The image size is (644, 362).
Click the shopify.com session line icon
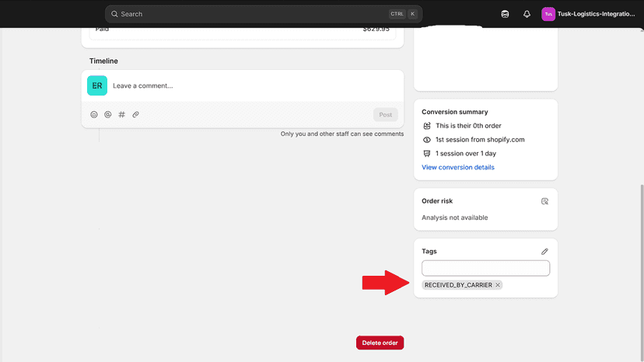(427, 140)
